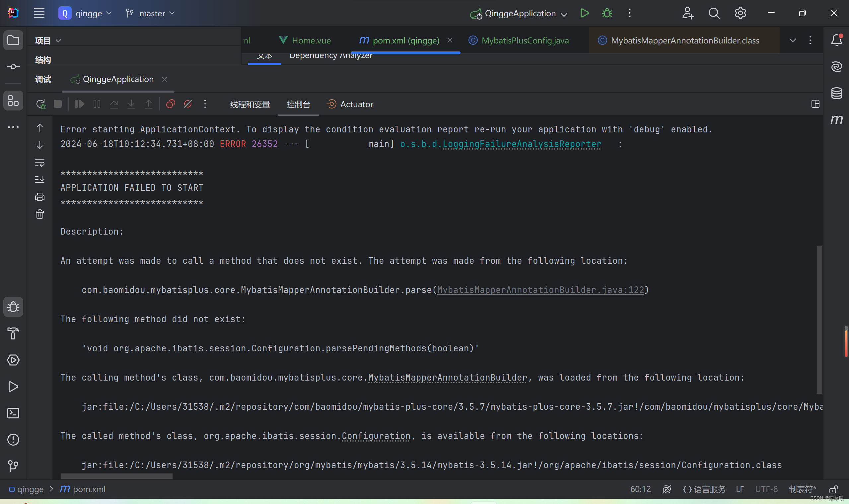Open the Database tool window

coord(836,93)
